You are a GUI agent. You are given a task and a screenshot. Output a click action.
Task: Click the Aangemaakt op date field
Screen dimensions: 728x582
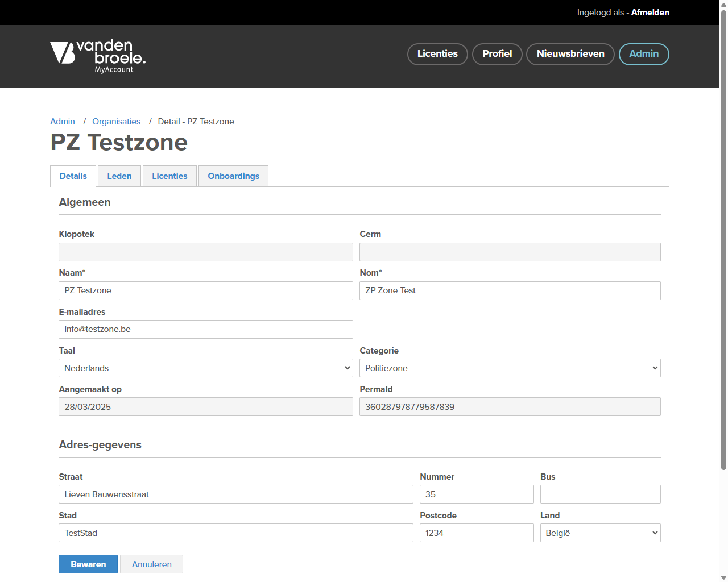tap(206, 406)
